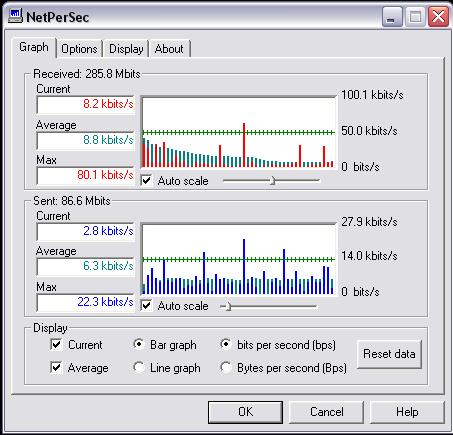
Task: Click the 100.1 kbits/s scale label
Action: [372, 95]
